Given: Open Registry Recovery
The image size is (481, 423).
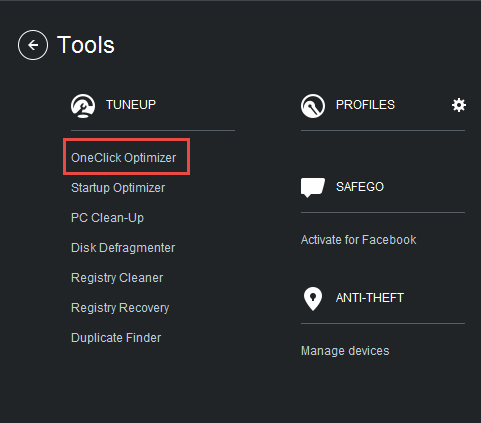Looking at the screenshot, I should coord(120,308).
